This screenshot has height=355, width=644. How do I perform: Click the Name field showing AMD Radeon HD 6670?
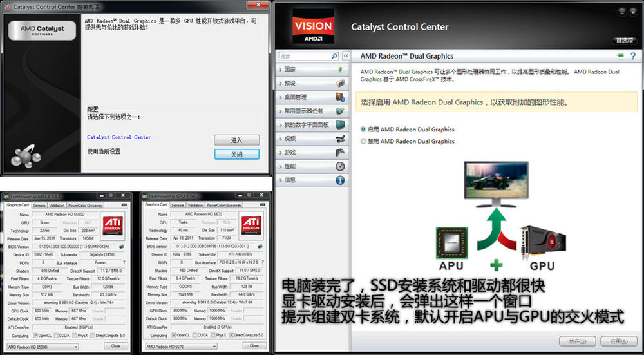point(204,214)
